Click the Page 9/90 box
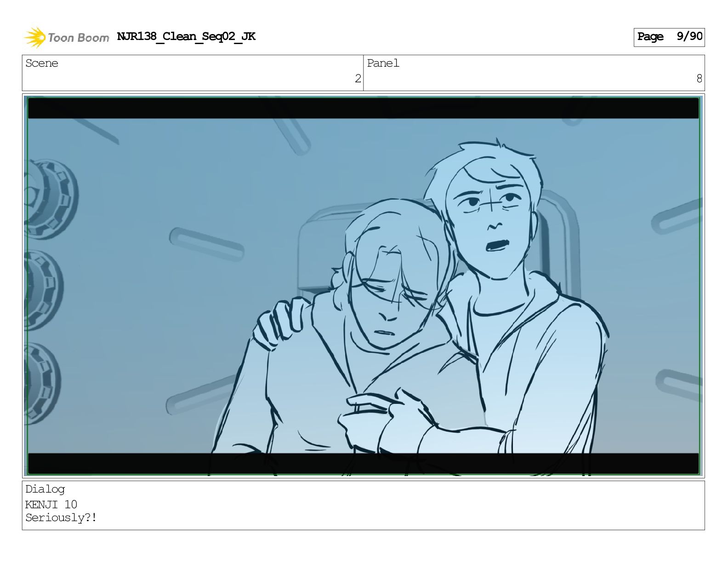The height and width of the screenshot is (563, 728). click(x=669, y=37)
